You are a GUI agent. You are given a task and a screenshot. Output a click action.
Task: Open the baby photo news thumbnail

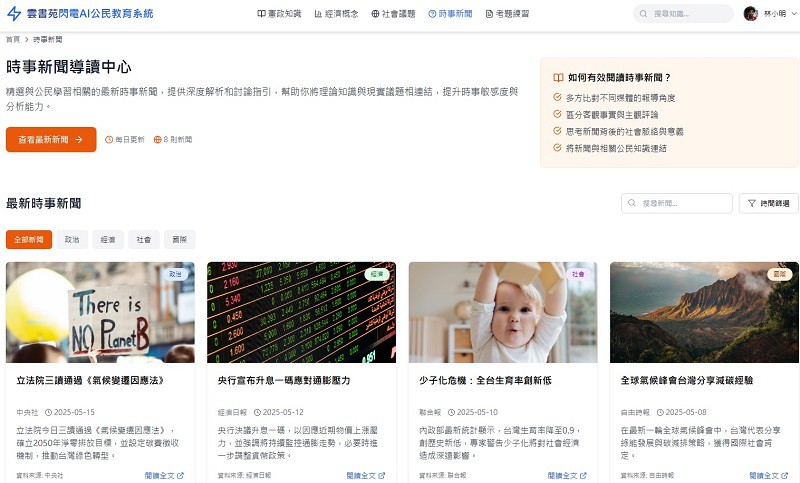point(502,312)
